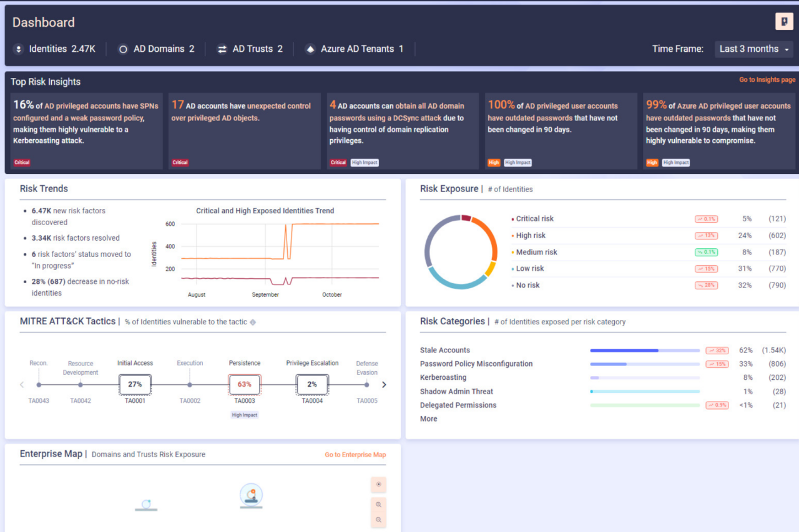Show previous MITRE tactics with left arrow
Screen dimensions: 799x532
coord(22,385)
